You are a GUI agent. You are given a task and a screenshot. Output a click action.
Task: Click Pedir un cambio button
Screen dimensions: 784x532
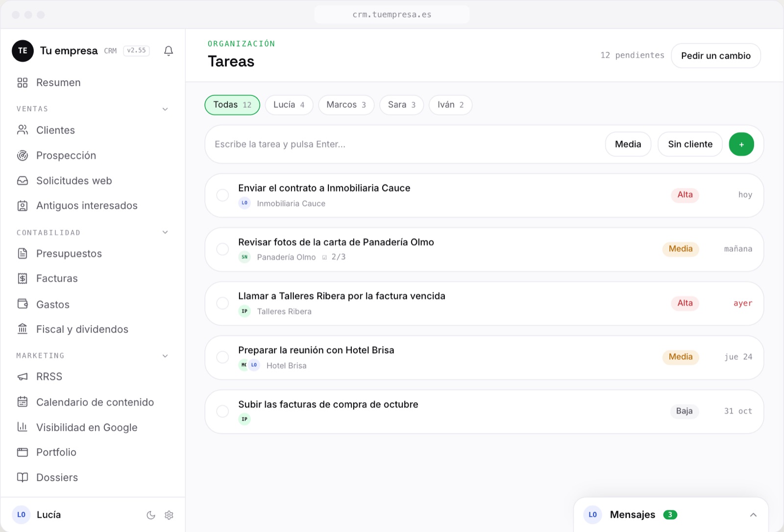[x=716, y=56]
